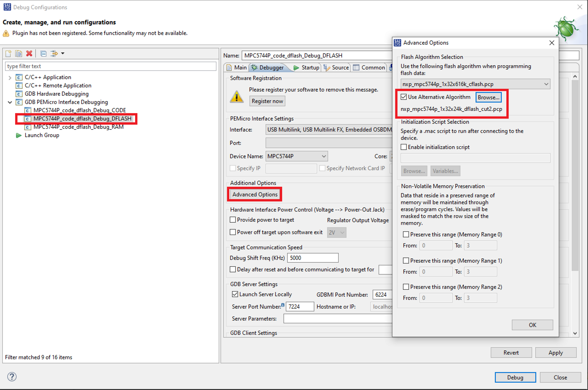The image size is (588, 390).
Task: Enable initialization script checkbox
Action: point(404,147)
